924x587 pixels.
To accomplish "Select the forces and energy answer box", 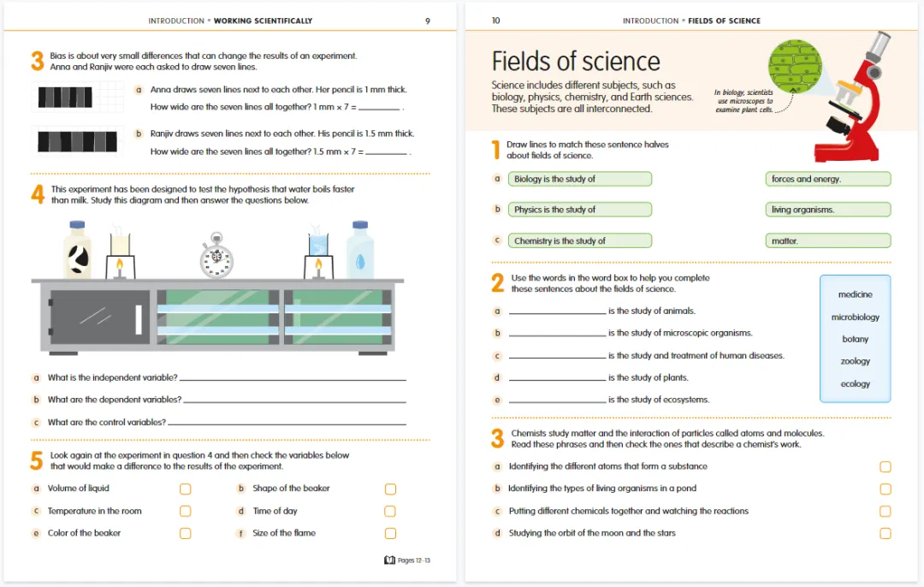I will tap(828, 179).
